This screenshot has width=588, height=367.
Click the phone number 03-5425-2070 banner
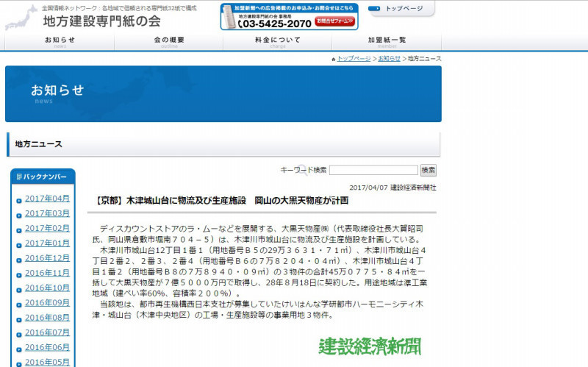click(x=275, y=24)
